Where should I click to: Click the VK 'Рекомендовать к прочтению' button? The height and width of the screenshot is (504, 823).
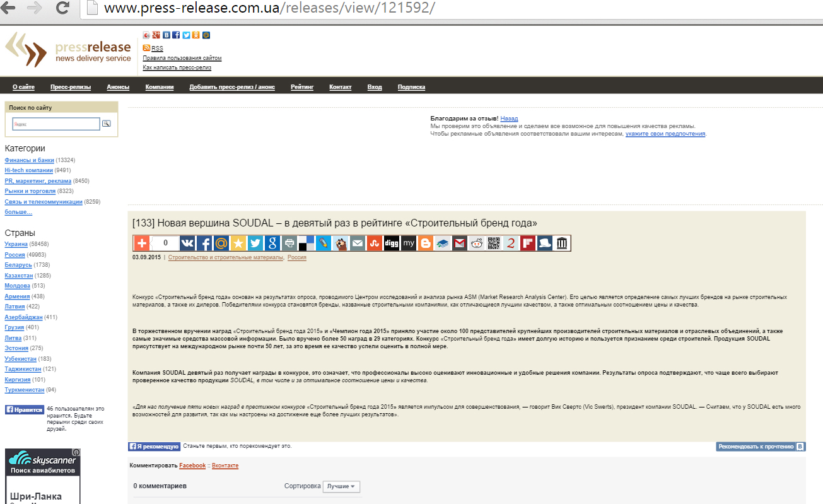761,447
